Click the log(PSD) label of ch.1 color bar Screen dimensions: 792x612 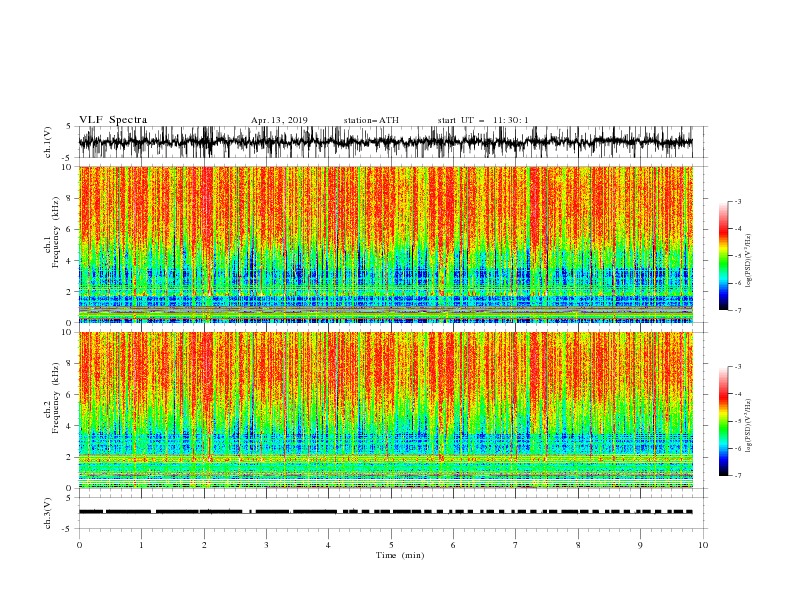[x=749, y=261]
